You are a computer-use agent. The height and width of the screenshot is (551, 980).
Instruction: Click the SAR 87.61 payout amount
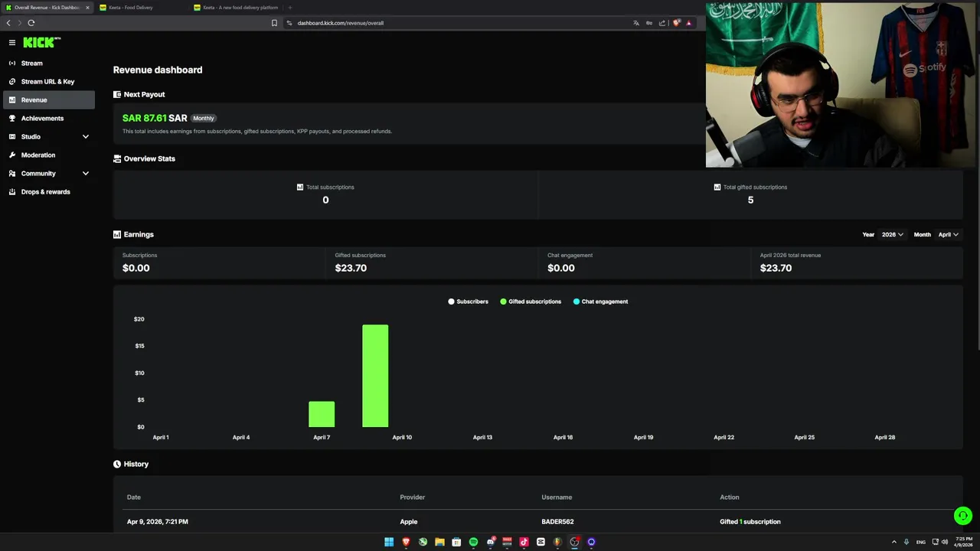pos(155,118)
